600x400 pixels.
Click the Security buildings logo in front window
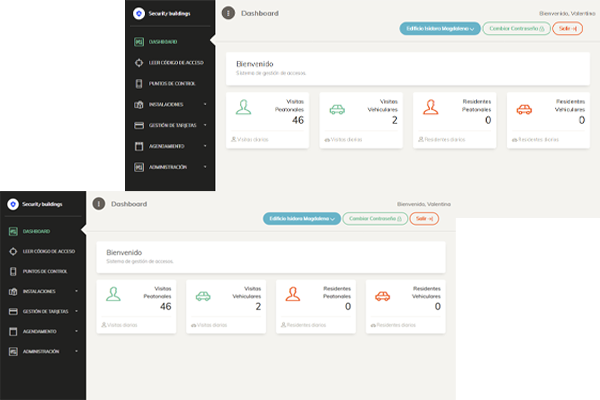pos(12,203)
